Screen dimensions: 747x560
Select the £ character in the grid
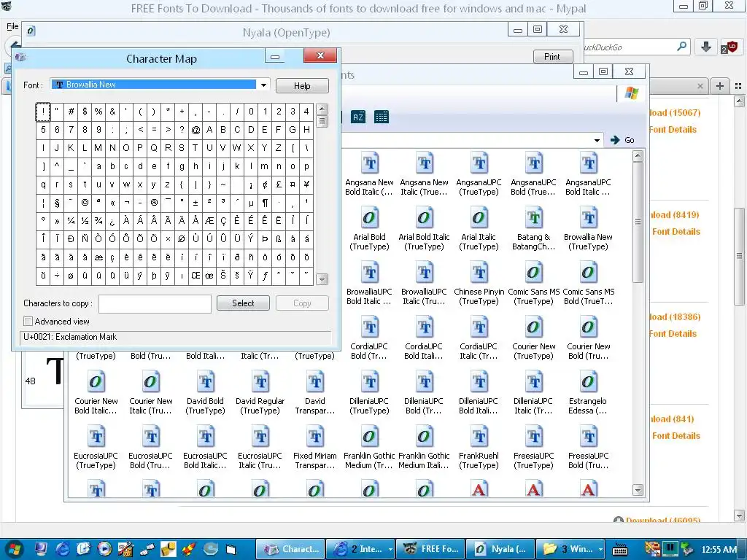click(x=279, y=184)
